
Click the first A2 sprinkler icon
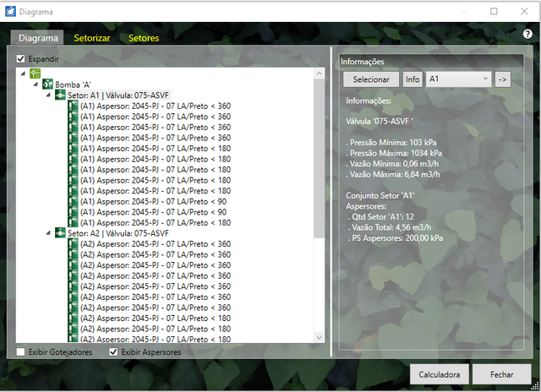pos(73,244)
